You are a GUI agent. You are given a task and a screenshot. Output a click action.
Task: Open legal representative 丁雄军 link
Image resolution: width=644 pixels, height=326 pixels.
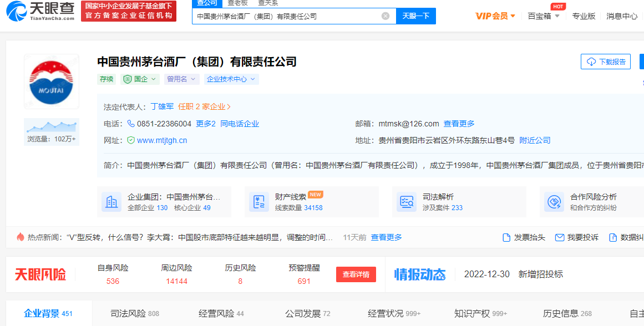click(162, 107)
